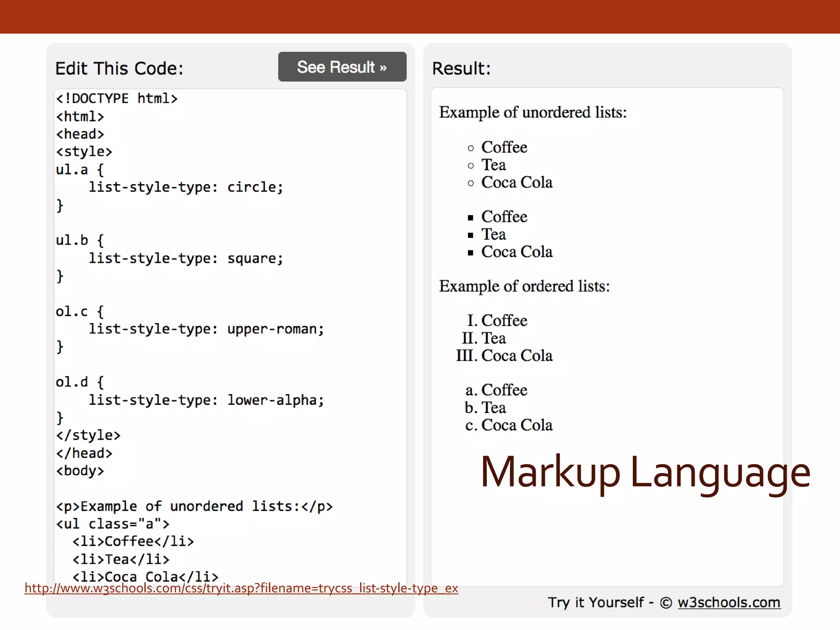Click '<p>Example of unordered lists:</p>' code line

click(x=194, y=507)
